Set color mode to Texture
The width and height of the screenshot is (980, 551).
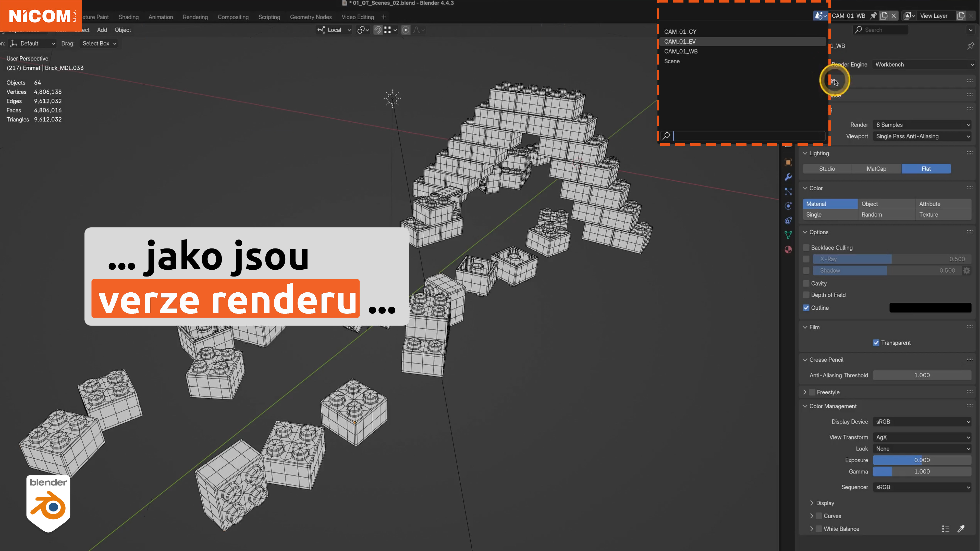point(944,215)
